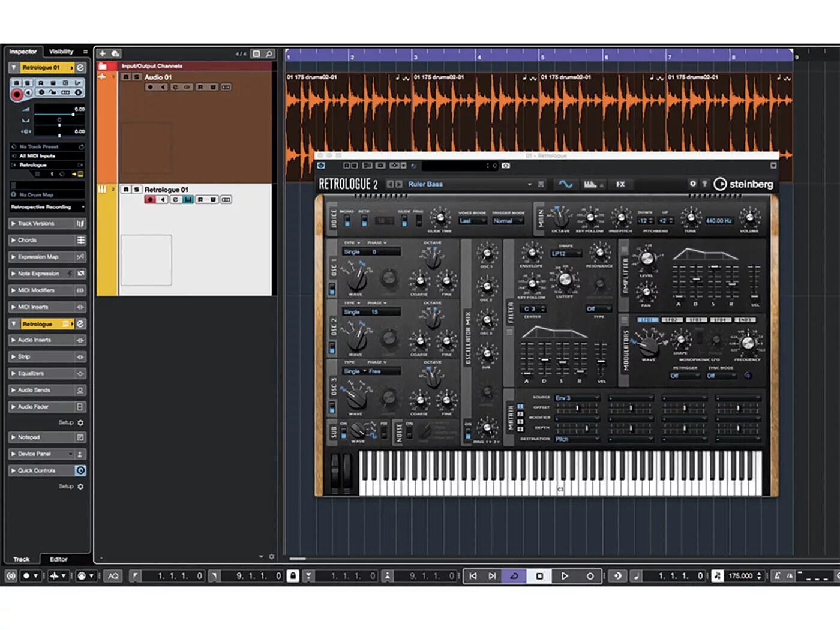Screen dimensions: 840x630
Task: Click the Retrologue options gear icon
Action: [692, 184]
